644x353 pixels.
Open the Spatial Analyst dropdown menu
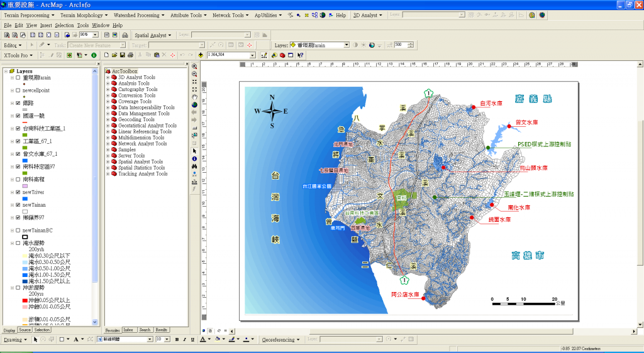pos(153,35)
